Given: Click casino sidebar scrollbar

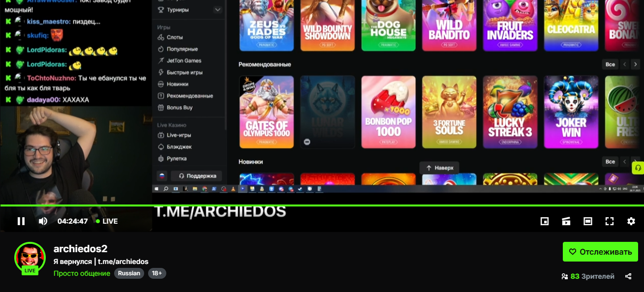Looking at the screenshot, I should click(x=226, y=64).
